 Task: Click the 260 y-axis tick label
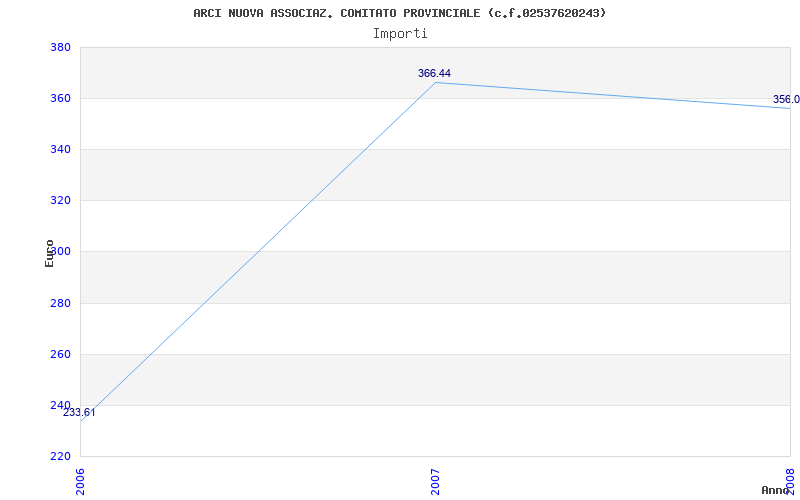pyautogui.click(x=60, y=354)
